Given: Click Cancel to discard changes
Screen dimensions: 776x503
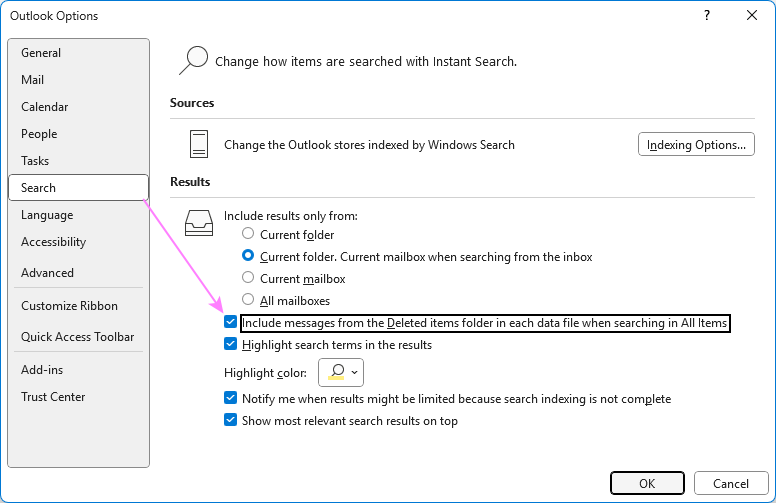Looking at the screenshot, I should tap(731, 483).
